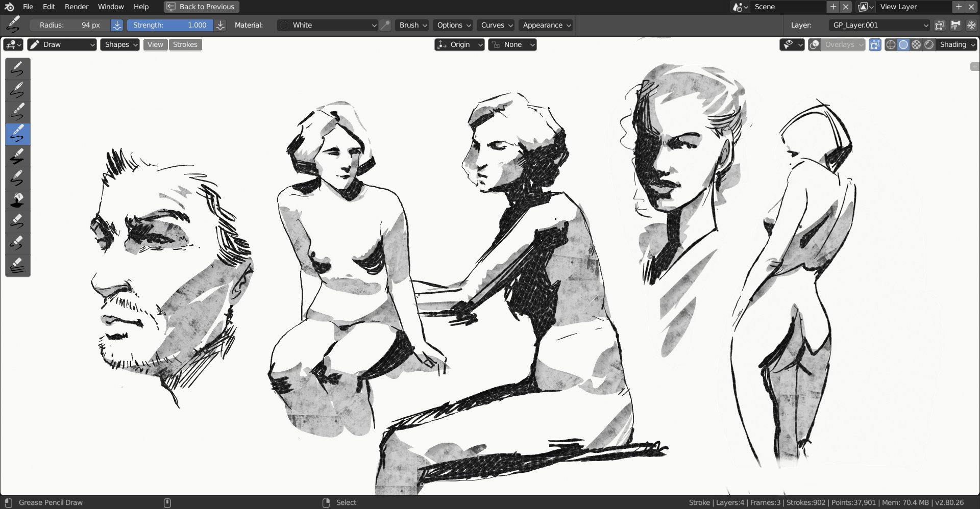Open the Origin stroke placement dropdown
This screenshot has width=980, height=509.
pos(459,44)
